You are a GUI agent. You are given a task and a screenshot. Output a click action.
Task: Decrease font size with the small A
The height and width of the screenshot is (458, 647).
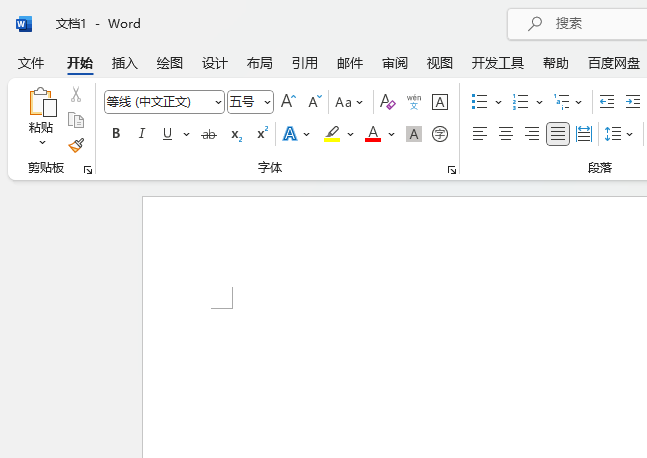(x=315, y=101)
